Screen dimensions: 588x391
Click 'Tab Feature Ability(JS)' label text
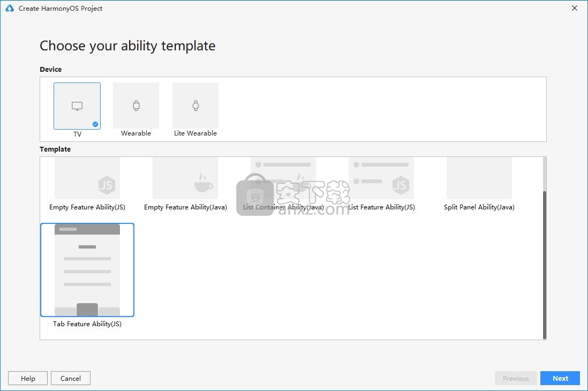[x=87, y=324]
